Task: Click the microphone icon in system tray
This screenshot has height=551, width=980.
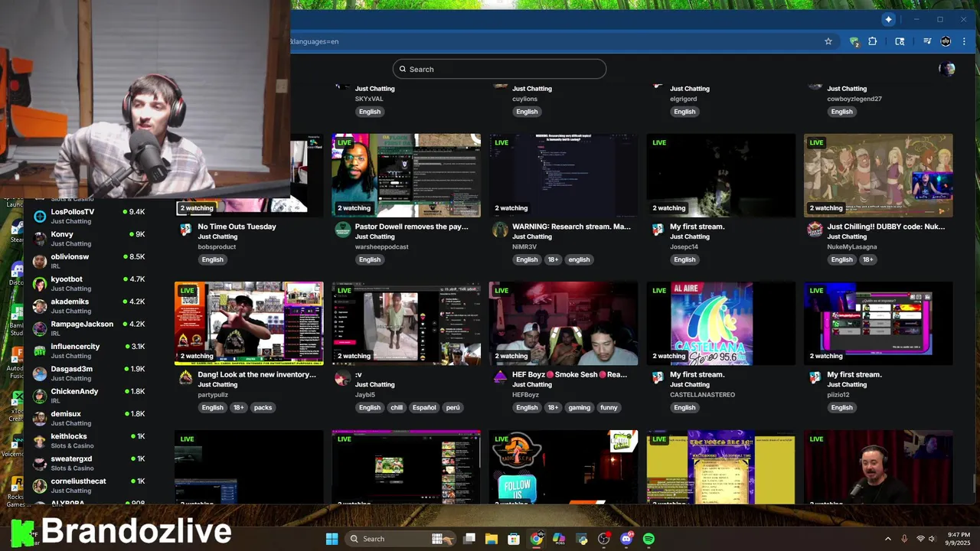Action: coord(904,539)
